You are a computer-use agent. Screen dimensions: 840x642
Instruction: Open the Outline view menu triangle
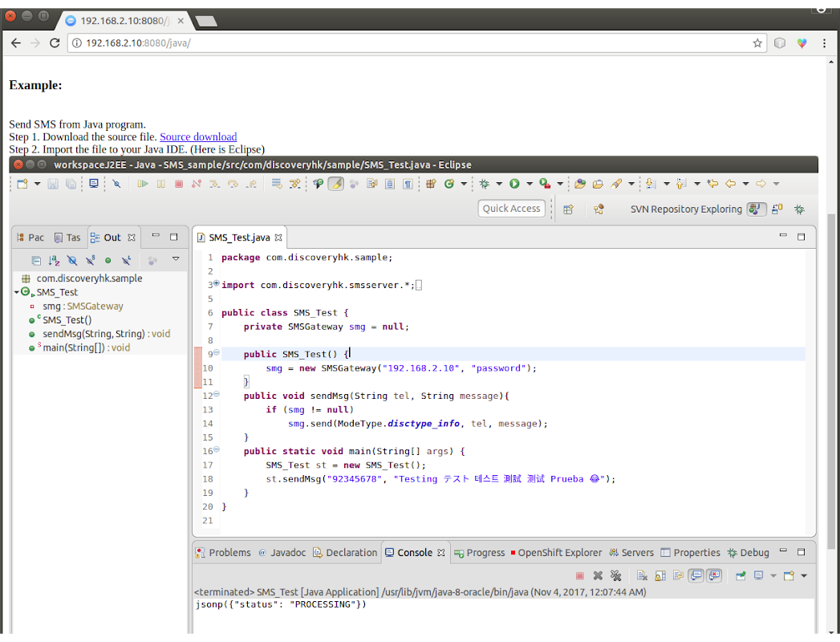coord(176,259)
